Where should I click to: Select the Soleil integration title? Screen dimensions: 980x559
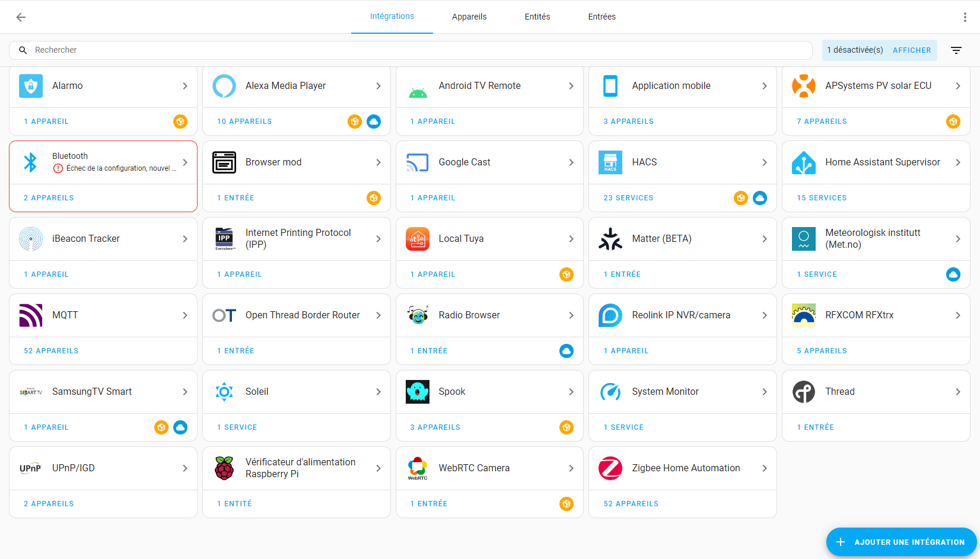pos(257,392)
